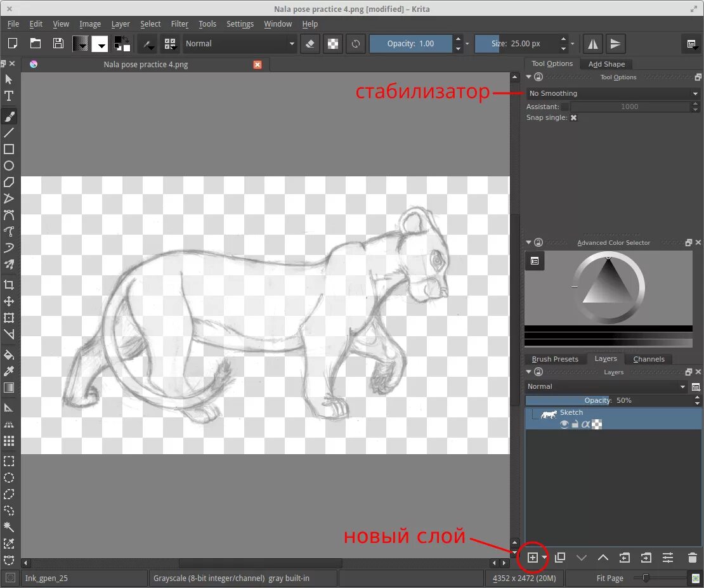The height and width of the screenshot is (588, 704).
Task: Swap foreground and background colors
Action: click(x=126, y=39)
